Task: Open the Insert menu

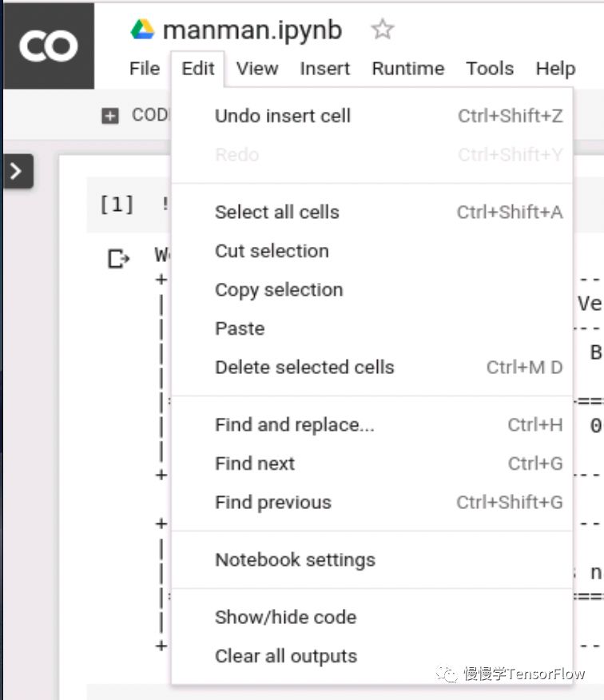Action: point(324,69)
